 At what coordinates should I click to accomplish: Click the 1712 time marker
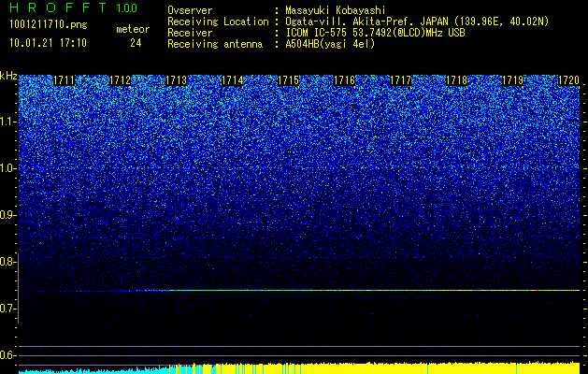120,80
